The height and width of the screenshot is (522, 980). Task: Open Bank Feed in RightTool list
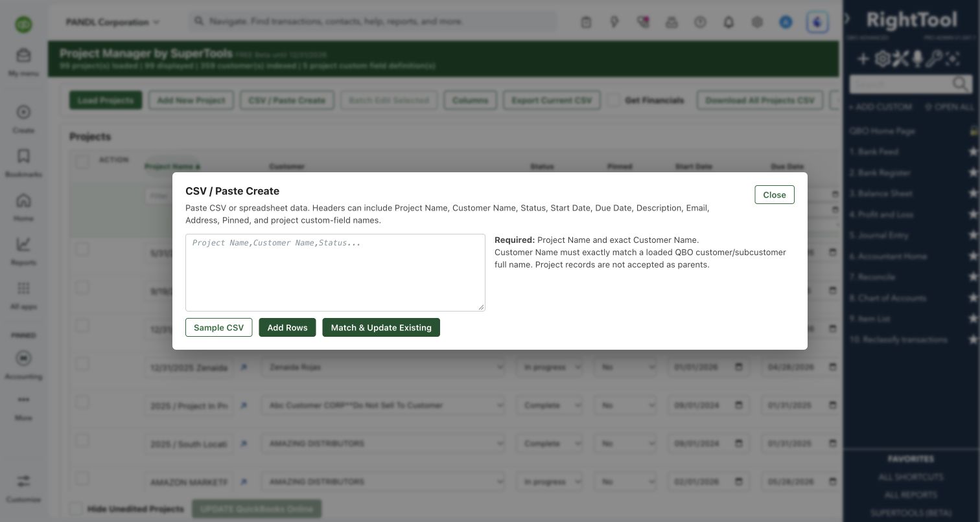[874, 152]
